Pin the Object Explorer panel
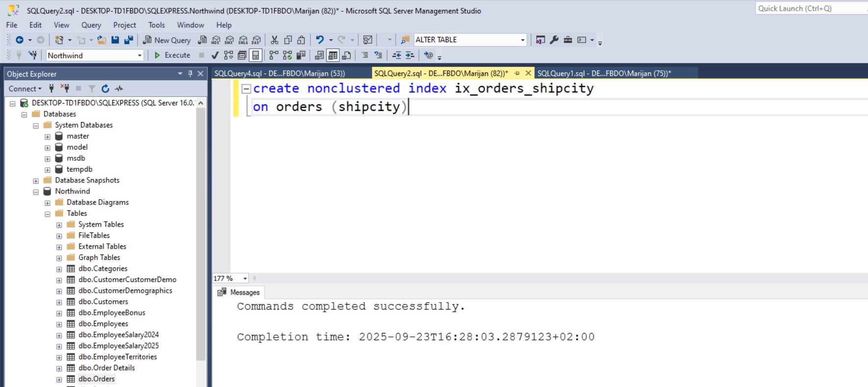The height and width of the screenshot is (387, 868). coord(190,74)
